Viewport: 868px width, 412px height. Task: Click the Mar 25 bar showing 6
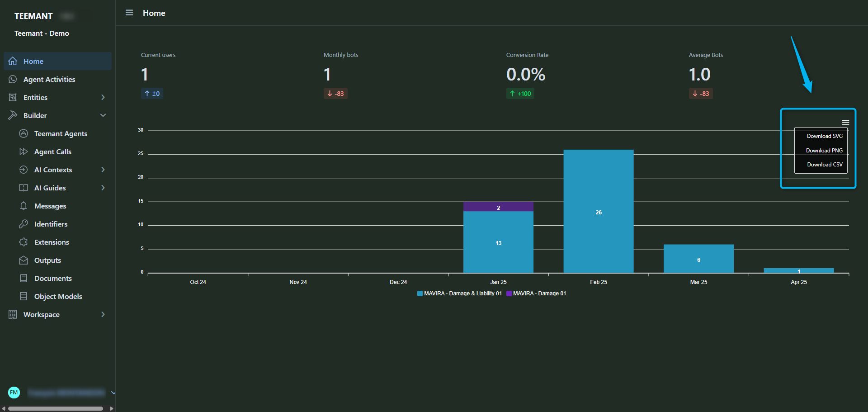click(x=698, y=259)
